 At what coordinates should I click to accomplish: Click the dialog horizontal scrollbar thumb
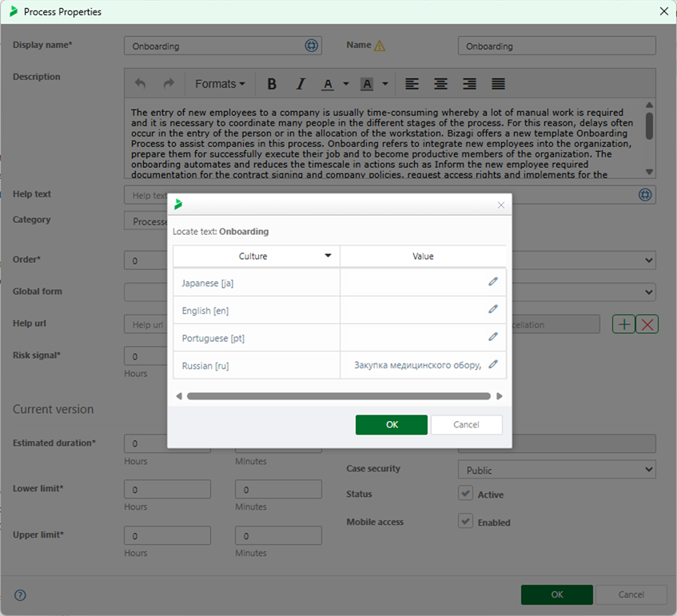[339, 396]
